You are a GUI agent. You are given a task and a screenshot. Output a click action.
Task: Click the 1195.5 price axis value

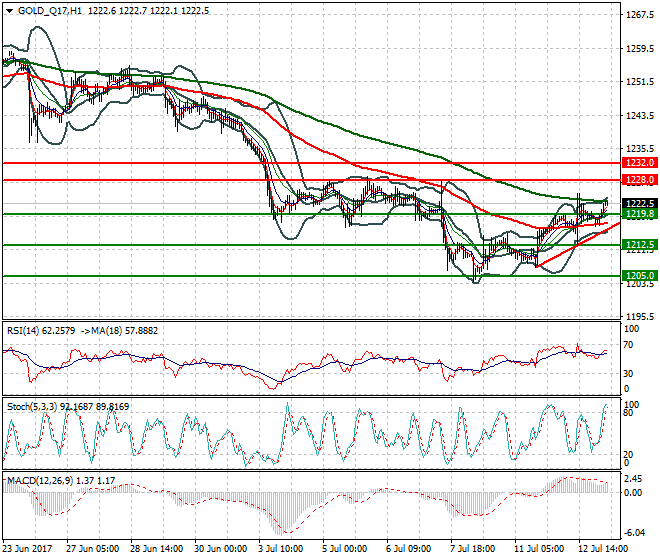[x=640, y=317]
